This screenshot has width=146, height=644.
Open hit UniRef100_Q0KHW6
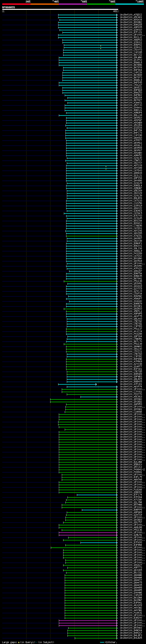click(x=131, y=593)
